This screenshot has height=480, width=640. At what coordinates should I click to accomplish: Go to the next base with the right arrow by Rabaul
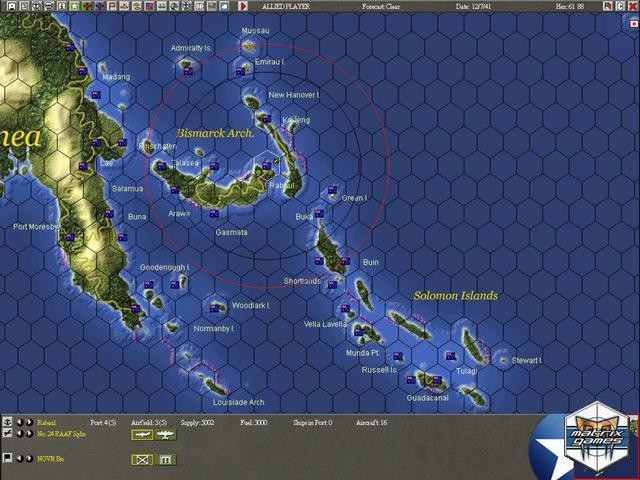[x=29, y=422]
